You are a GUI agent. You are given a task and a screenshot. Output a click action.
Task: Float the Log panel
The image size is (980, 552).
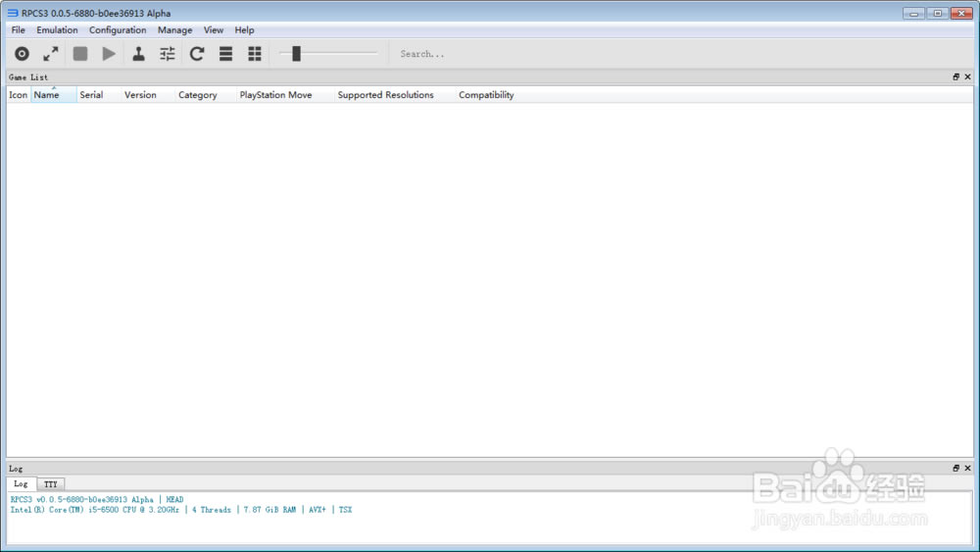pyautogui.click(x=955, y=469)
